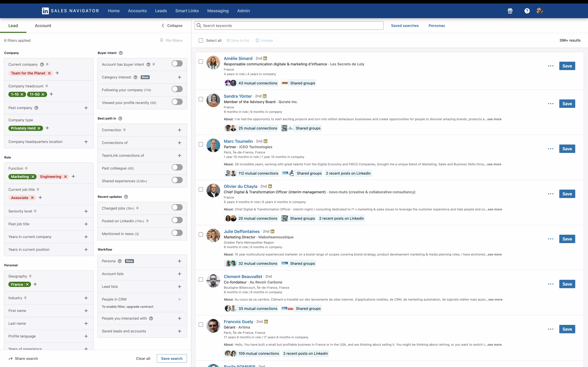588x367 pixels.
Task: Open Saved searches link
Action: (x=405, y=26)
